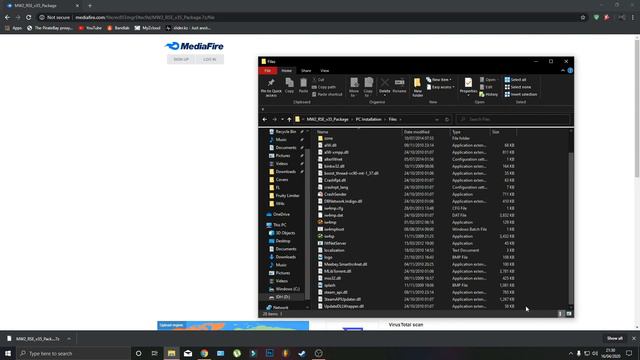Open the New item dropdown
Screen dimensions: 640x360
coord(439,80)
